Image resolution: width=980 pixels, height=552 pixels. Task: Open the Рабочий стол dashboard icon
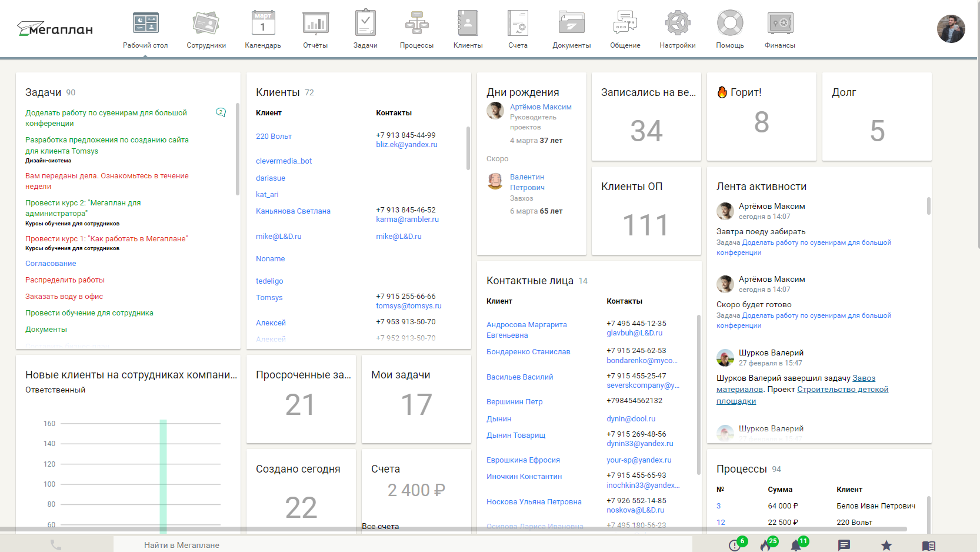145,24
